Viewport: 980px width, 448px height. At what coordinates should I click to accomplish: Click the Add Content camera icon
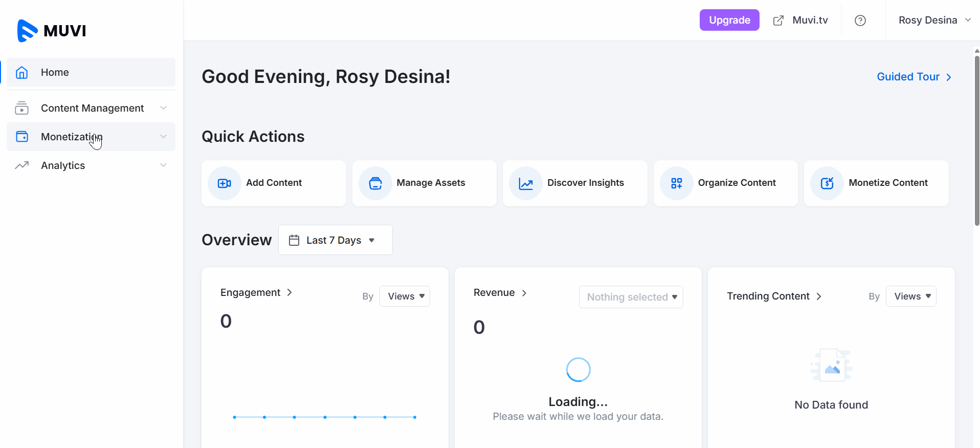225,183
